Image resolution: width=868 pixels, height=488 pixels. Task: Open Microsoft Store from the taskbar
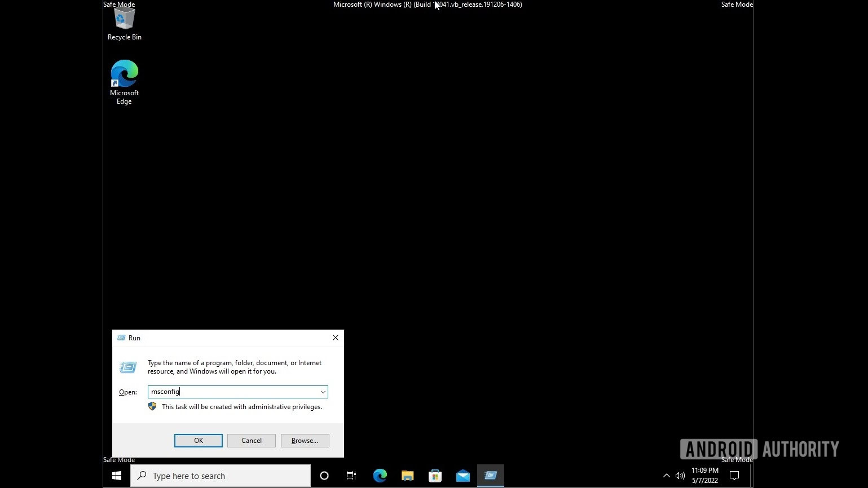[435, 476]
